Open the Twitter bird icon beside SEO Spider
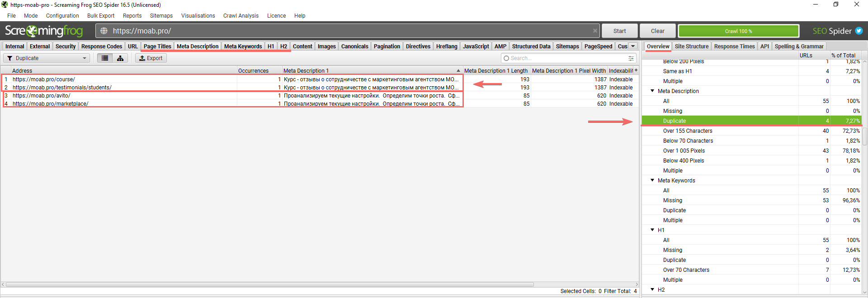 pos(859,31)
